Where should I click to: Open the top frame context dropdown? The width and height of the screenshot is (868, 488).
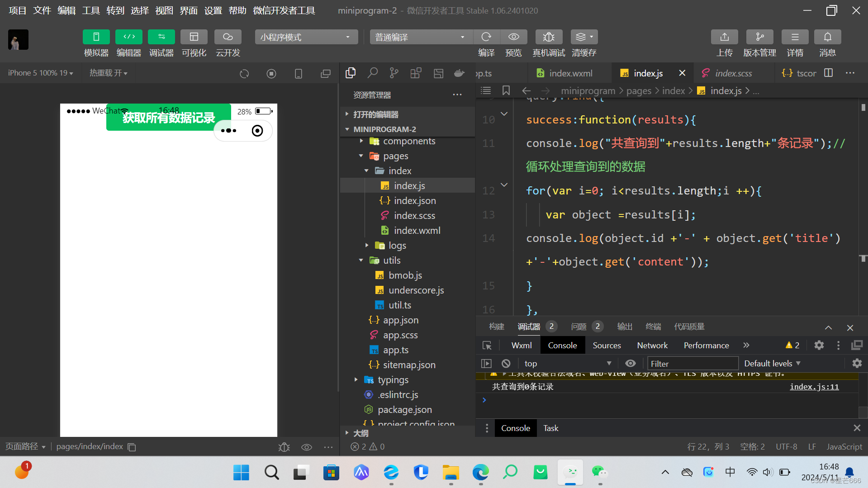568,363
